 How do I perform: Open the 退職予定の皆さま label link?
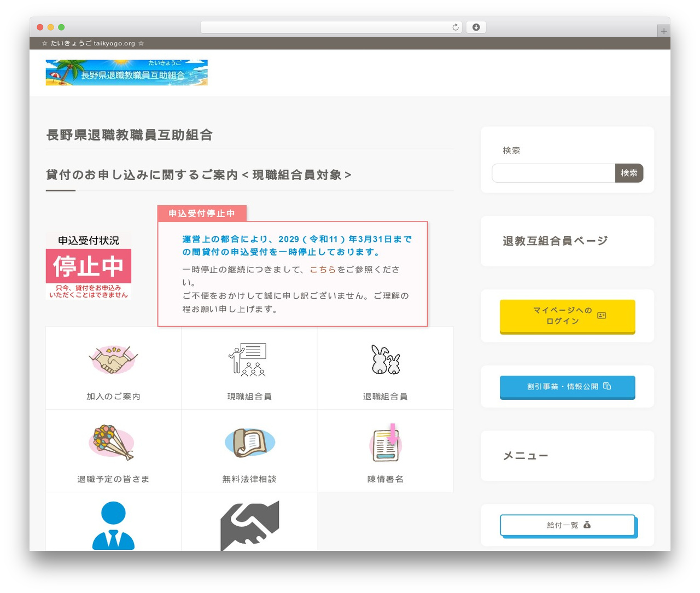(113, 479)
